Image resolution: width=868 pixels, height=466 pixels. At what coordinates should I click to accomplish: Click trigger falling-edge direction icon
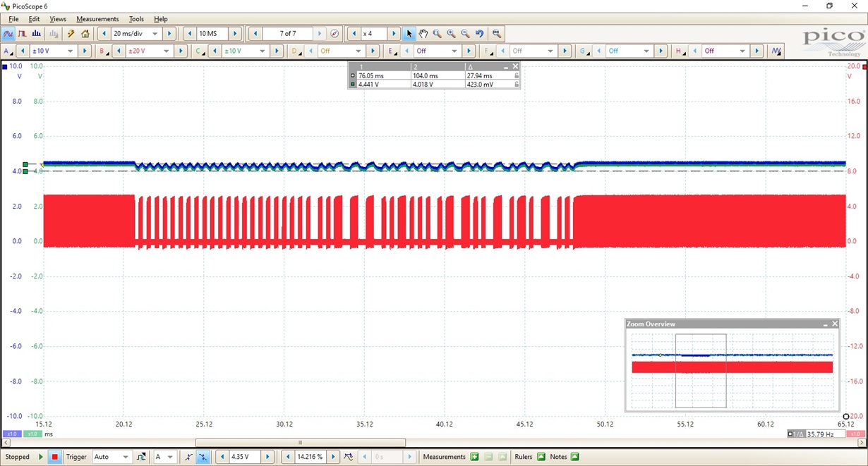pos(203,457)
